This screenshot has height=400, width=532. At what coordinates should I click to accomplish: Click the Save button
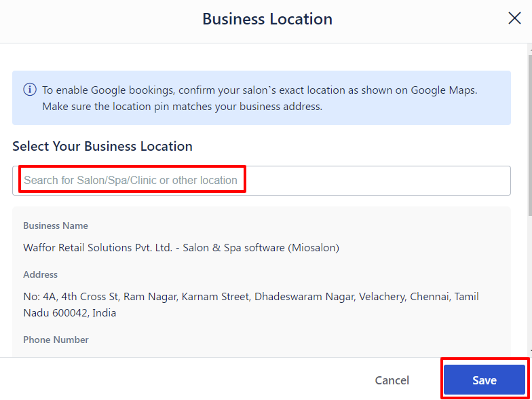(x=484, y=380)
